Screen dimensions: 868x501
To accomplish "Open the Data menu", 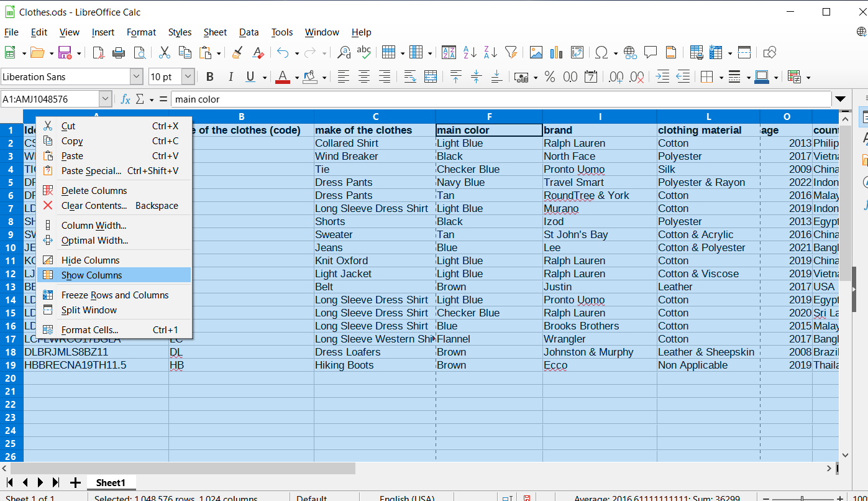I will coord(249,32).
